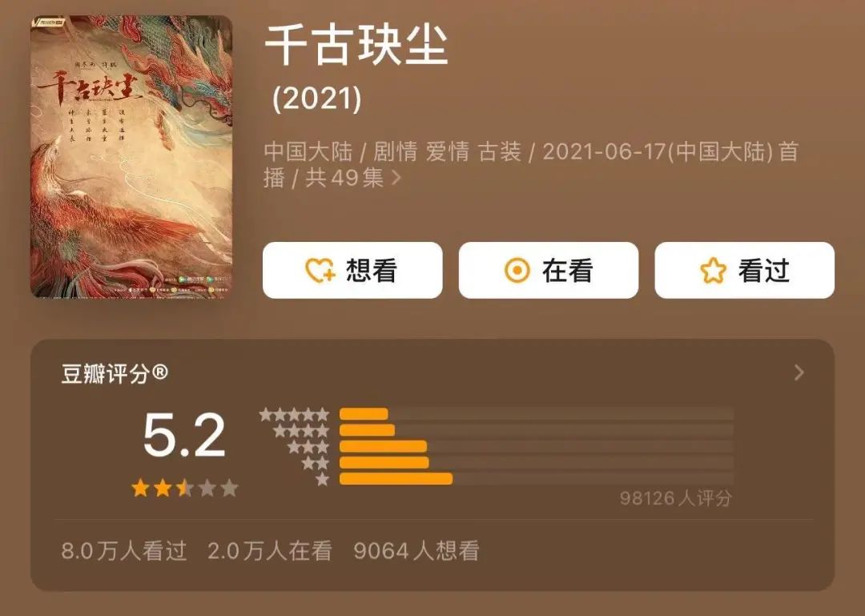Click the heart-plus icon on 想看
Viewport: 865px width, 616px height.
(320, 271)
